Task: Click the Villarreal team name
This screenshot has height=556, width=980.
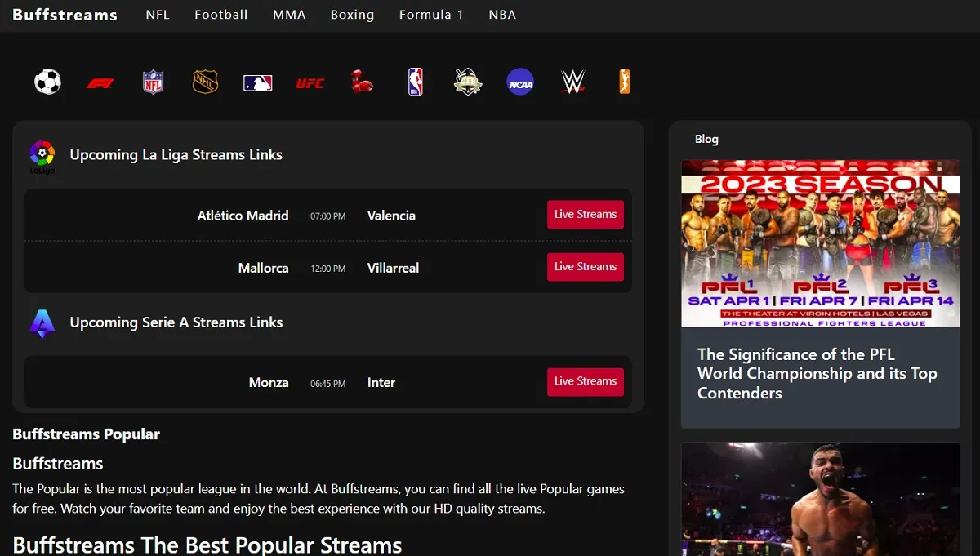Action: coord(393,268)
